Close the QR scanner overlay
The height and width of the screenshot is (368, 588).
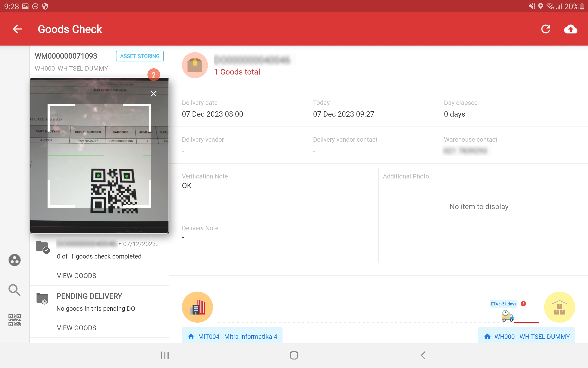153,94
